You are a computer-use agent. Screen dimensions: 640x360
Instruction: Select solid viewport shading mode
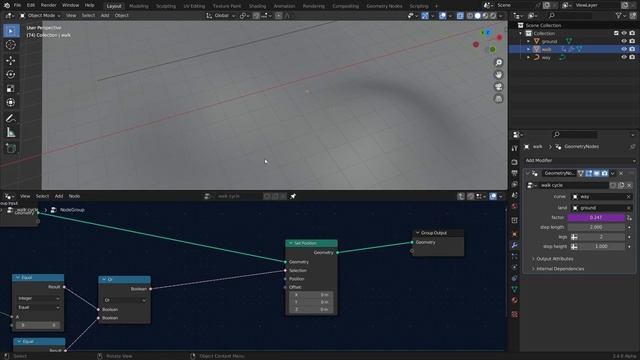[x=477, y=16]
